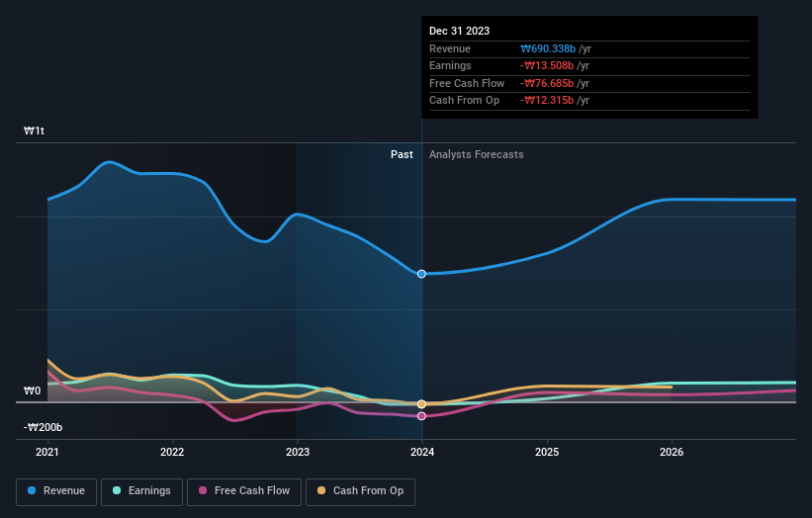Viewport: 812px width, 518px height.
Task: Click the blue Revenue legend dot
Action: (x=32, y=490)
